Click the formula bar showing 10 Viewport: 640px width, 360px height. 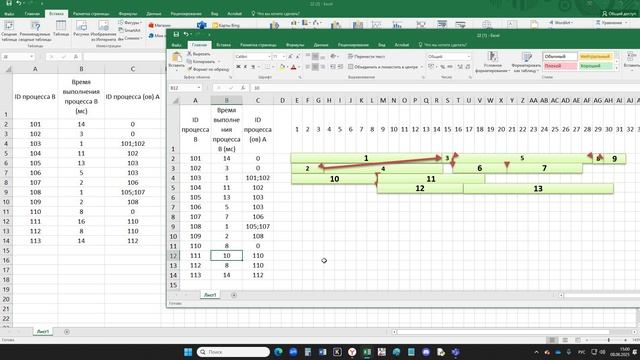(x=445, y=88)
